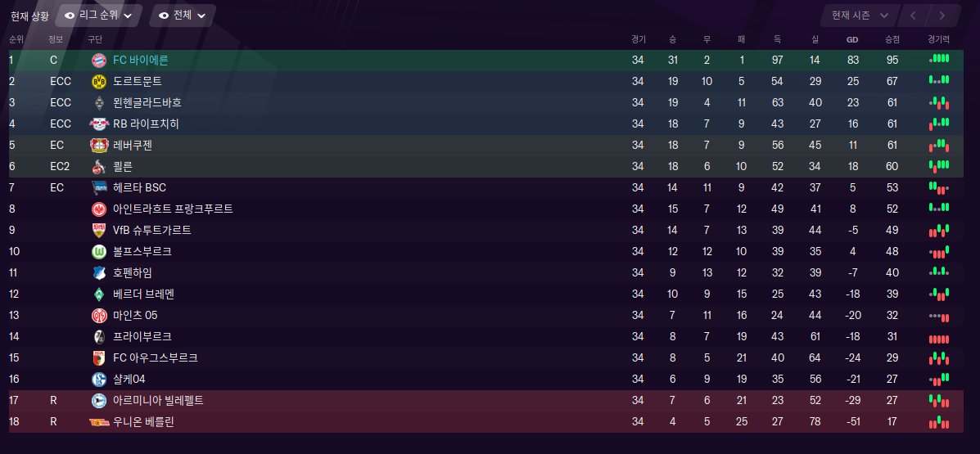This screenshot has width=980, height=454.
Task: Click 프라이부르크's red form indicator bars
Action: click(x=939, y=337)
